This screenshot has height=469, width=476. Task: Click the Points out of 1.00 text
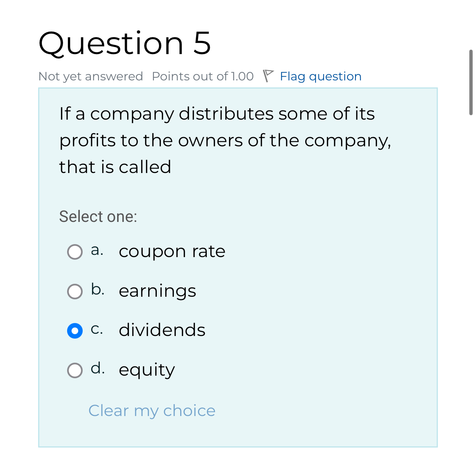[x=203, y=76]
